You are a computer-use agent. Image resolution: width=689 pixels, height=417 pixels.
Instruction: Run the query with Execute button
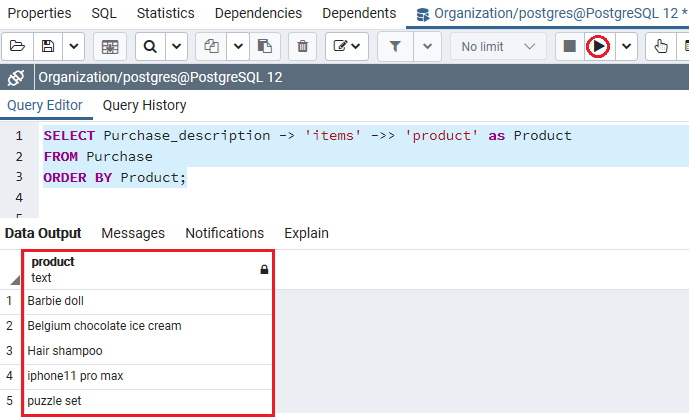[598, 46]
